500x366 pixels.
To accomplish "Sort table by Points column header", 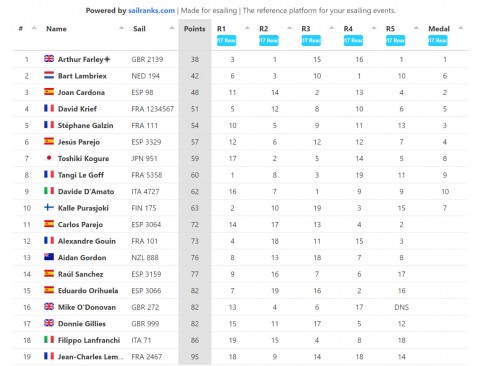I will click(195, 29).
